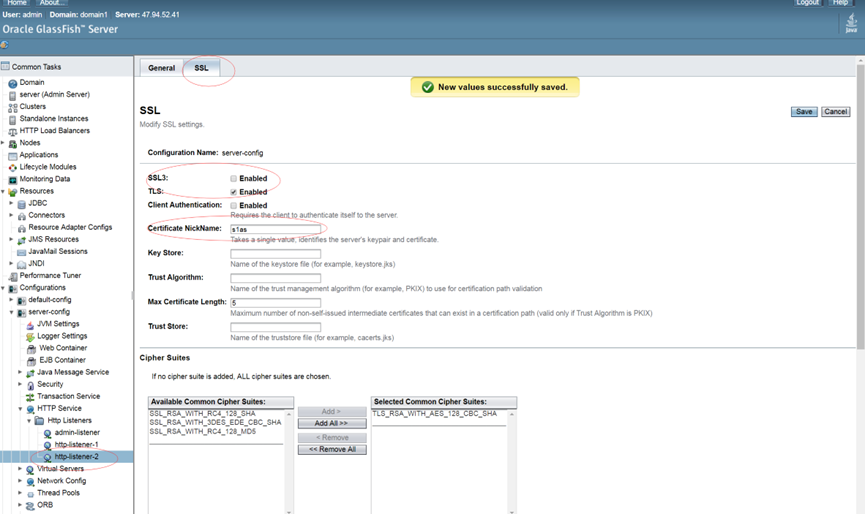
Task: Switch to the General tab
Action: (161, 68)
